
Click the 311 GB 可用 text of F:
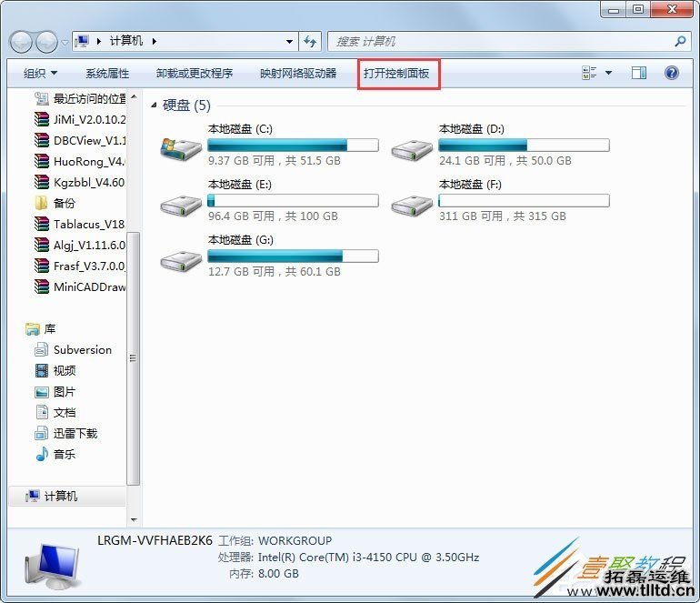click(x=471, y=216)
